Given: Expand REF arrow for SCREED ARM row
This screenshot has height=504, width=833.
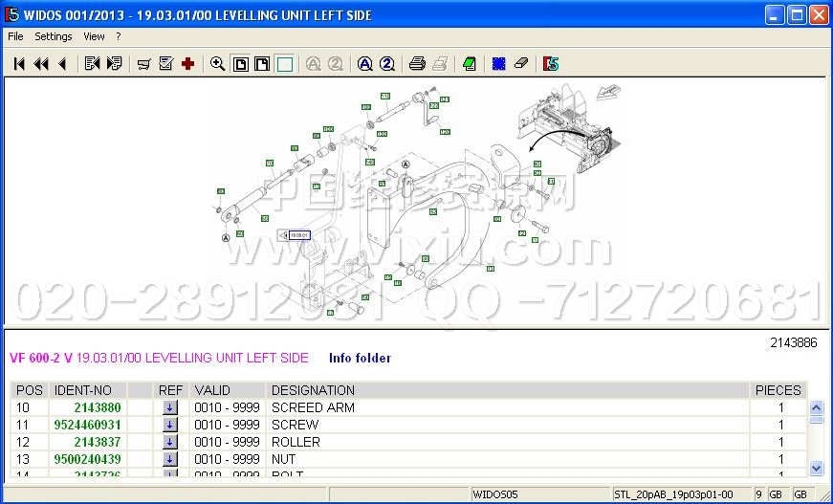Looking at the screenshot, I should point(170,407).
